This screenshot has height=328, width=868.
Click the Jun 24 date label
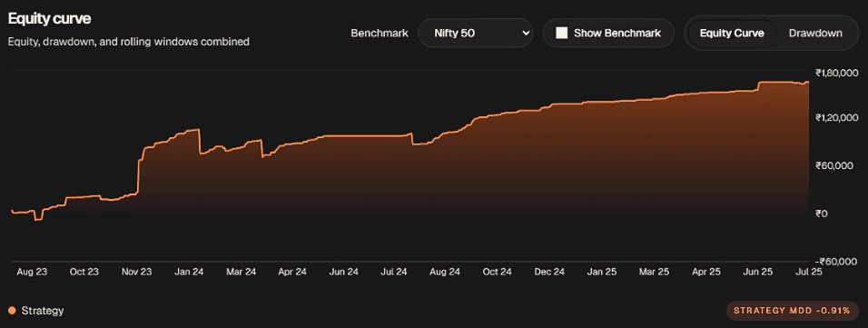coord(344,272)
